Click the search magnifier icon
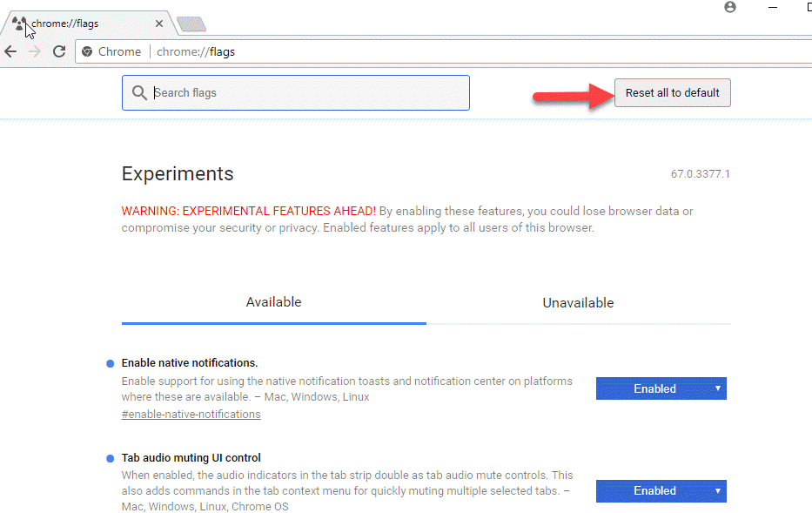The height and width of the screenshot is (513, 812). point(138,92)
